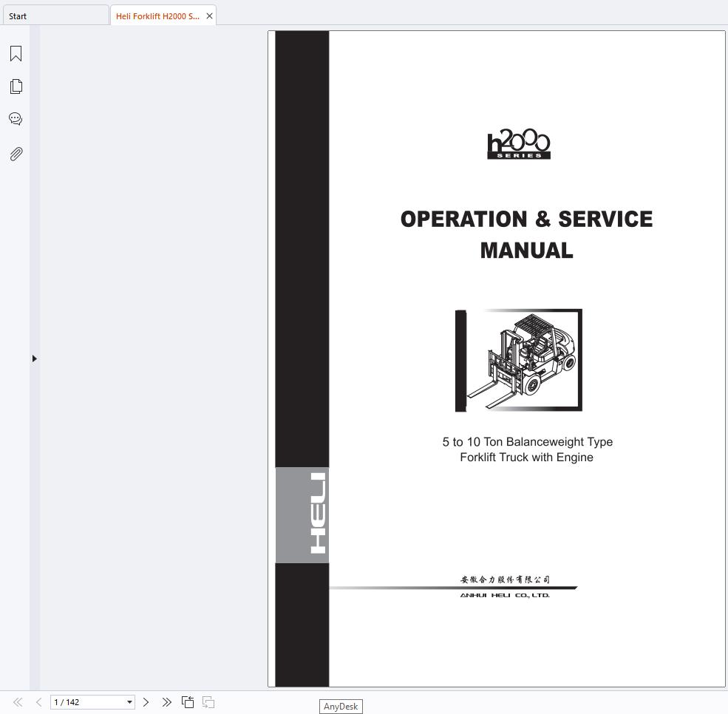728x714 pixels.
Task: Click the OPERATION & SERVICE title text
Action: tap(526, 219)
